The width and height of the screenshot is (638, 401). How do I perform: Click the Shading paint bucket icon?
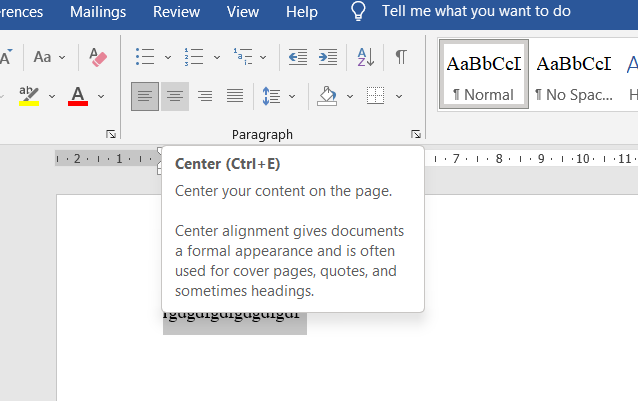coord(327,96)
